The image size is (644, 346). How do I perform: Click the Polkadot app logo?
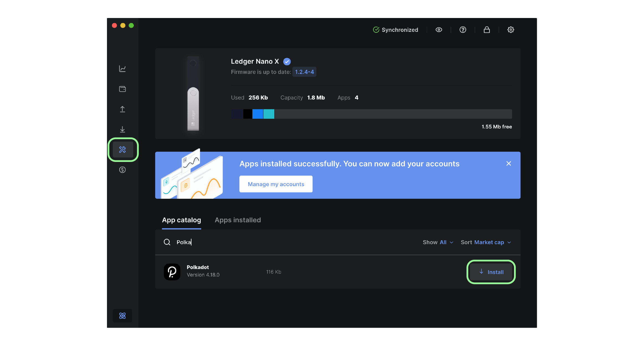(172, 272)
